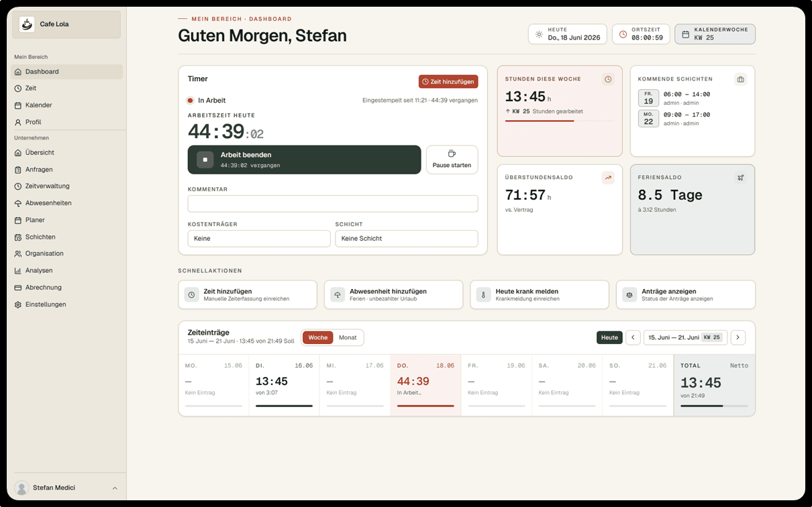Image resolution: width=812 pixels, height=507 pixels.
Task: Click the briefcase icon in Kommende Schichten card
Action: 740,79
